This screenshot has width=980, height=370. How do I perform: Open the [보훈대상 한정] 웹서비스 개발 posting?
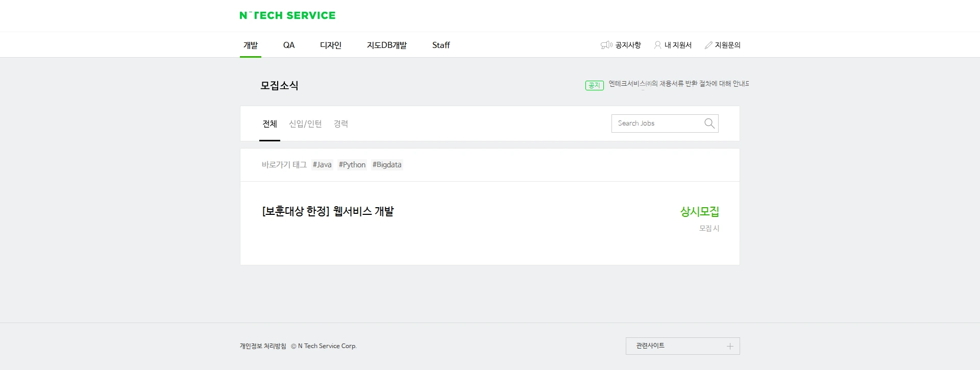pyautogui.click(x=328, y=211)
